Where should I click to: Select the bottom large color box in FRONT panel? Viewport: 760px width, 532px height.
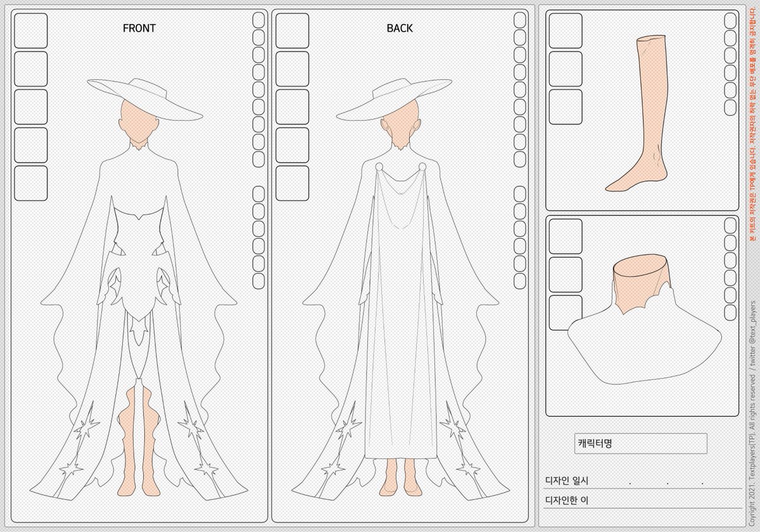click(31, 183)
